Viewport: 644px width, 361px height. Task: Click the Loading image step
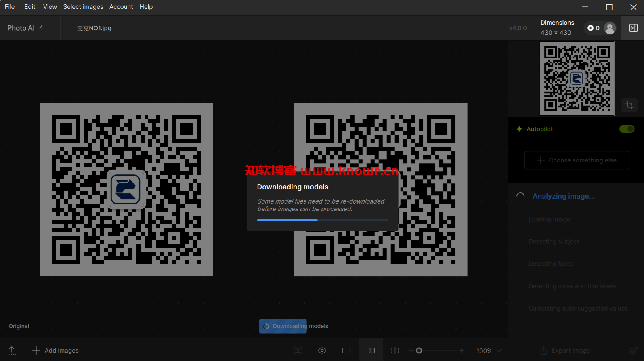(x=549, y=219)
